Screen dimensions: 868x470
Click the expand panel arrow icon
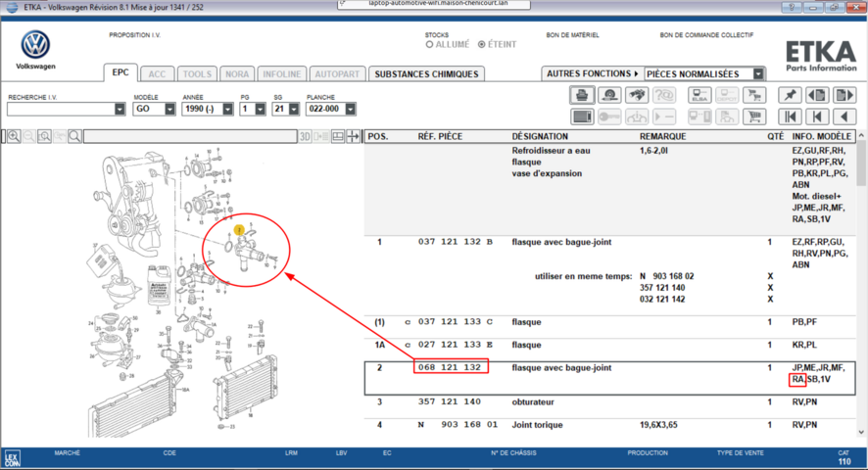tap(353, 136)
